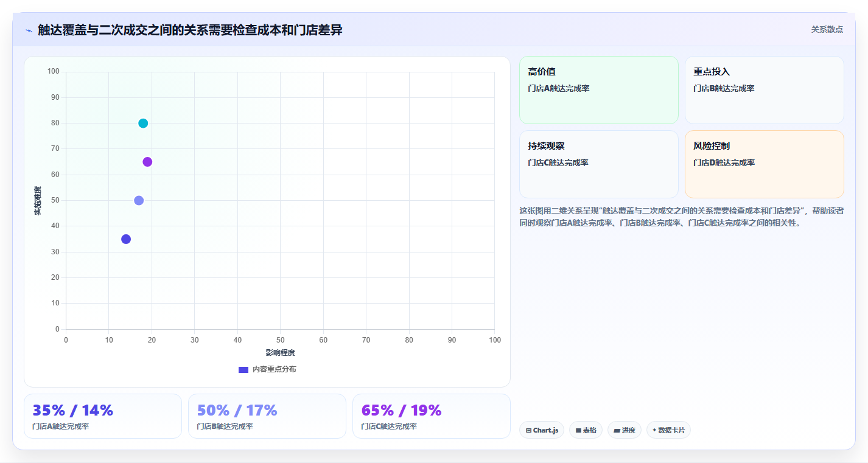Click 门店D触达完成率 in the 风险控制 card
Viewport: 868px width, 463px height.
click(x=724, y=162)
